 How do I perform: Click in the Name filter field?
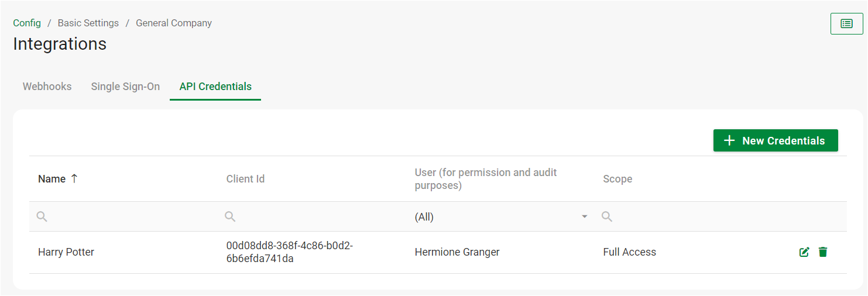[129, 217]
